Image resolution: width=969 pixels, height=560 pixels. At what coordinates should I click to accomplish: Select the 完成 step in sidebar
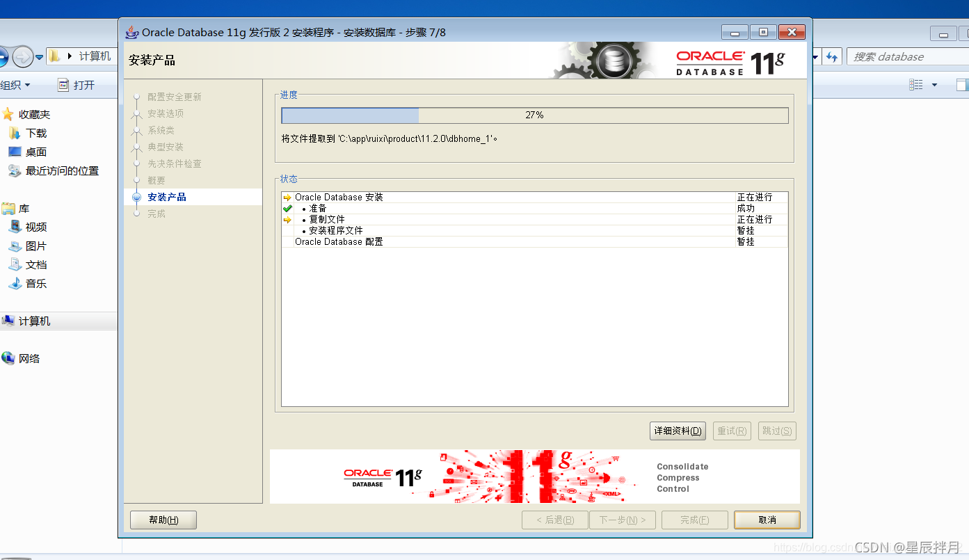click(157, 214)
